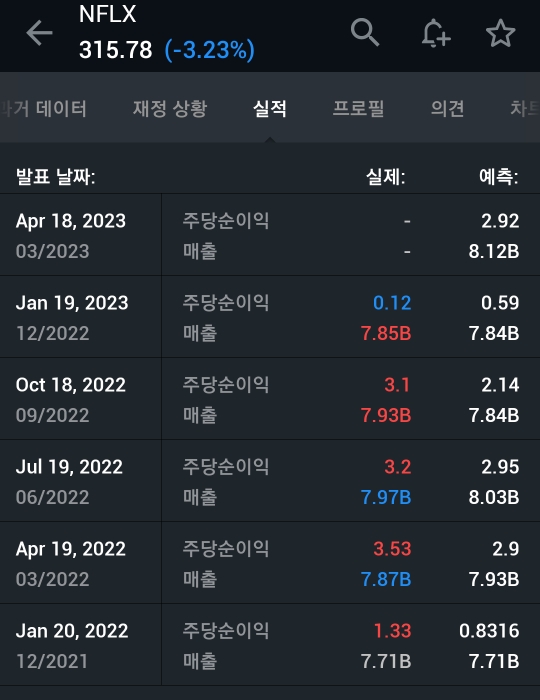Select the 예측 column header

[x=498, y=177]
